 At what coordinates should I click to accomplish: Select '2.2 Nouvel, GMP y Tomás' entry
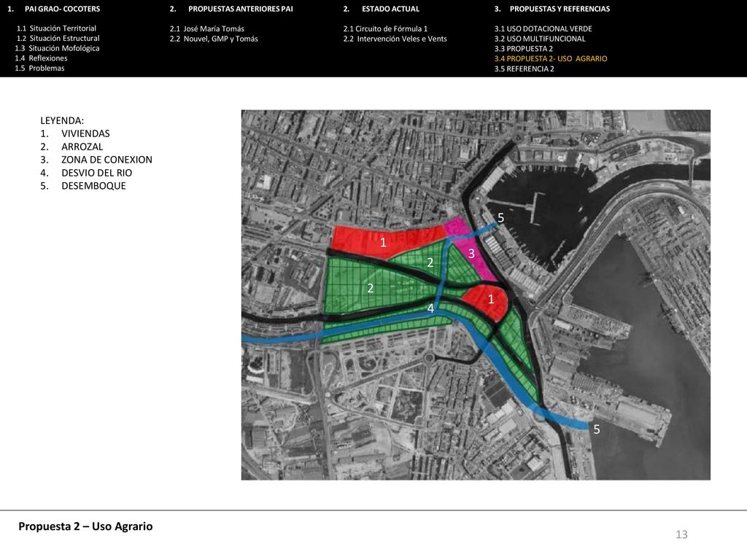coord(214,39)
